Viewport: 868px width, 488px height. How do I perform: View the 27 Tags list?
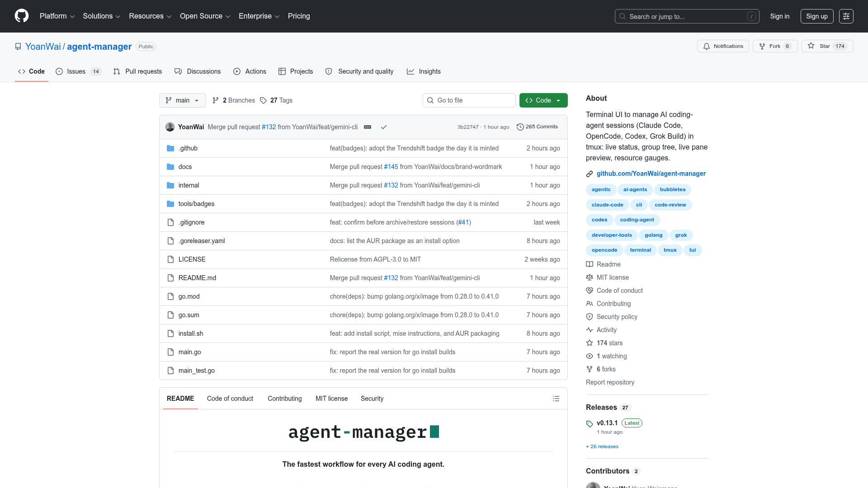(x=276, y=100)
